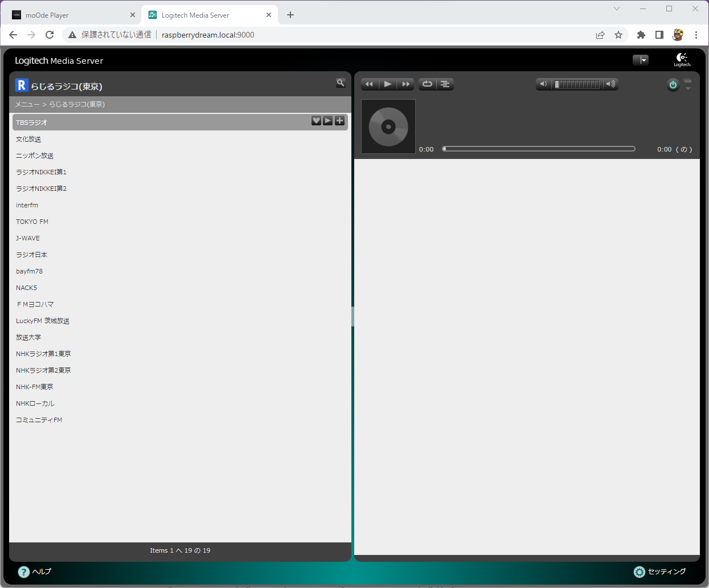Image resolution: width=709 pixels, height=588 pixels.
Task: Select interfm station
Action: 180,205
